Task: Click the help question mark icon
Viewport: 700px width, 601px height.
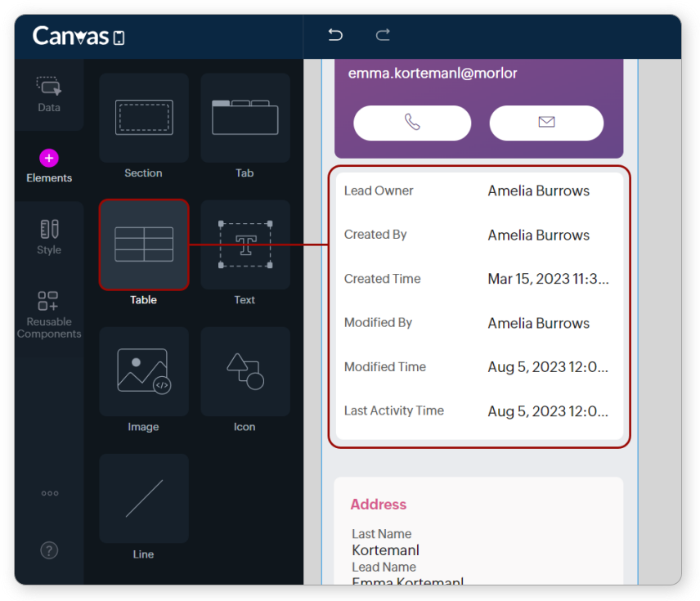Action: point(49,550)
